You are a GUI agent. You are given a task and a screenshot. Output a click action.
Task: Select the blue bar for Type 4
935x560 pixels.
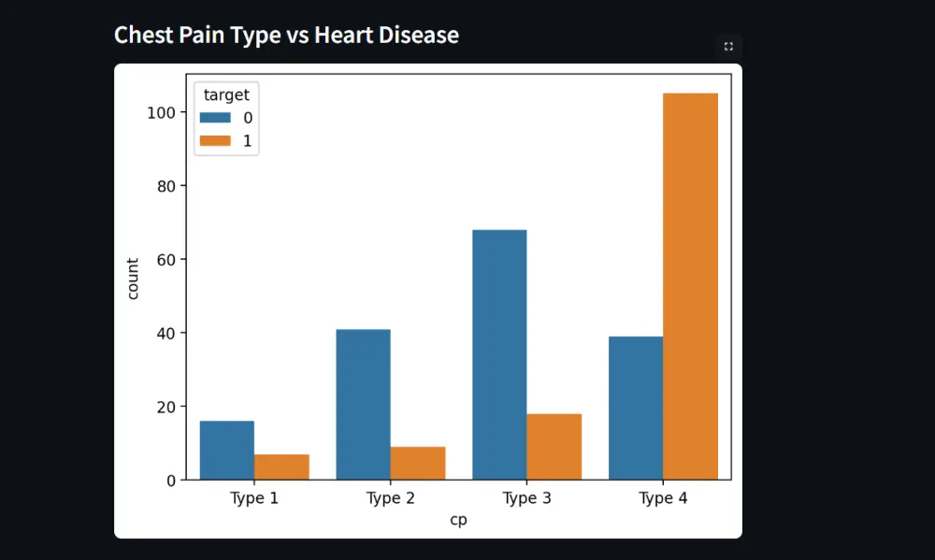point(636,408)
